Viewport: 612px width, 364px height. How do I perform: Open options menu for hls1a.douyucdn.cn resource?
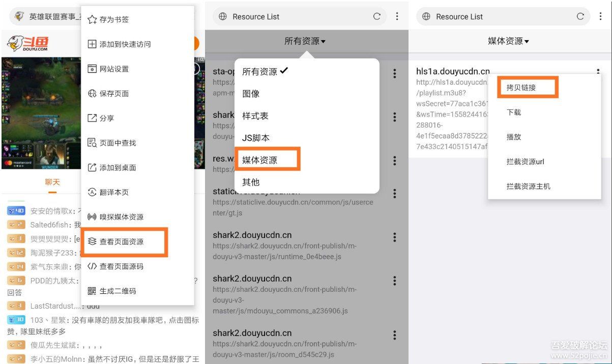(x=598, y=71)
